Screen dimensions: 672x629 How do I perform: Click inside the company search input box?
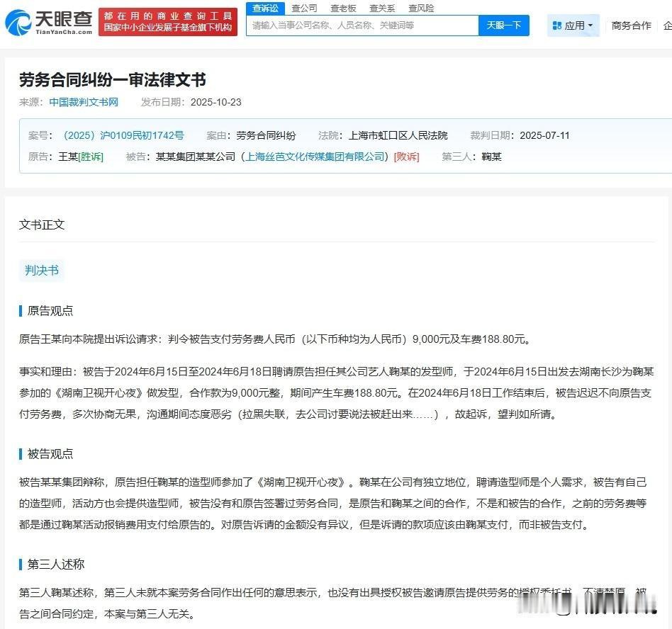coord(362,25)
